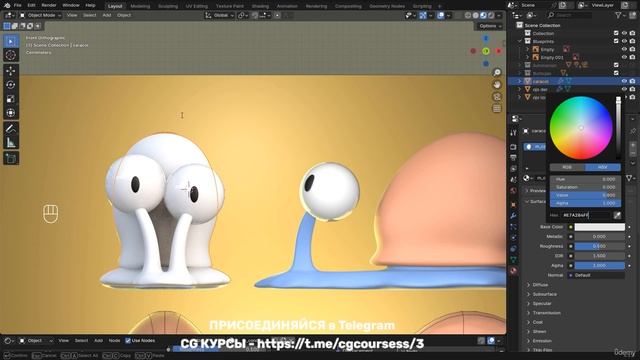Click the Blender logo menu
This screenshot has height=360, width=640.
7,5
